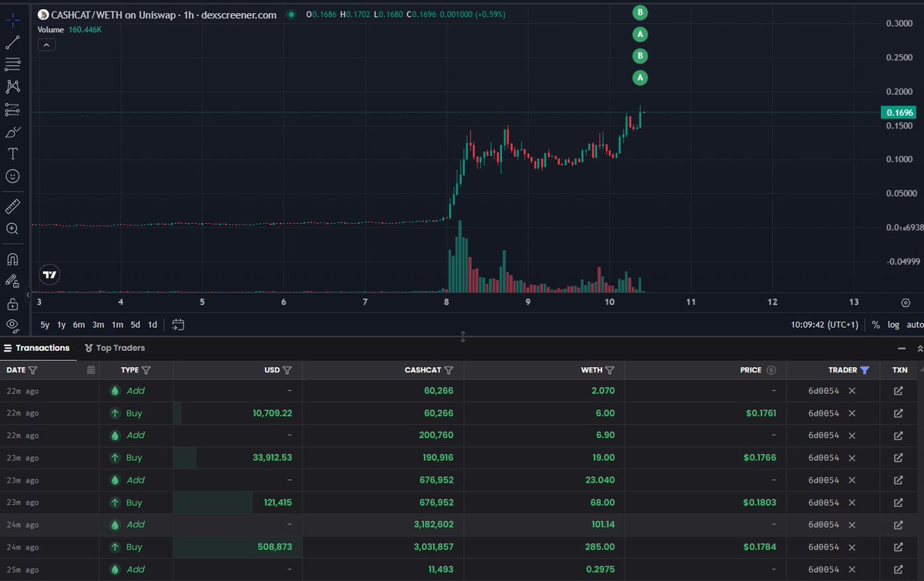
Task: Click the $0.1803 price cell
Action: click(x=759, y=503)
